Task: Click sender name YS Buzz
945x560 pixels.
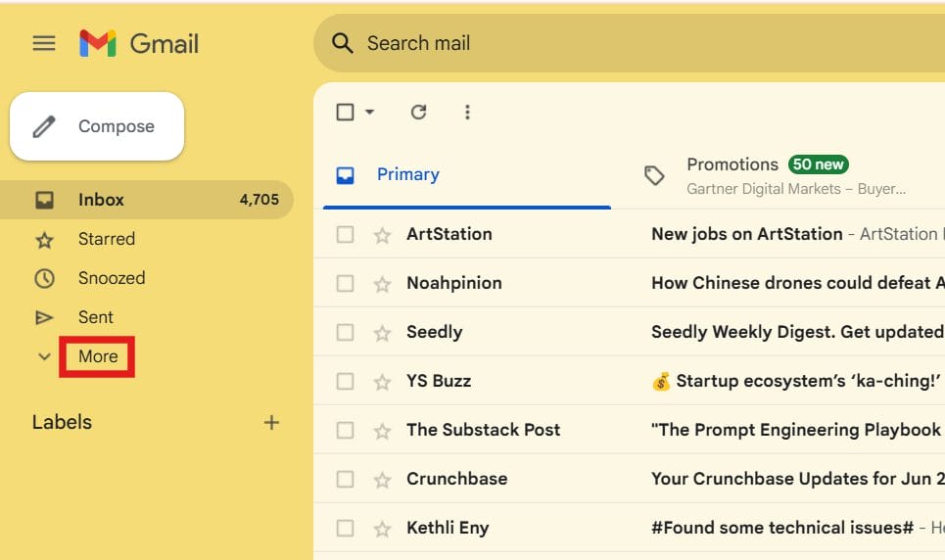Action: click(439, 381)
